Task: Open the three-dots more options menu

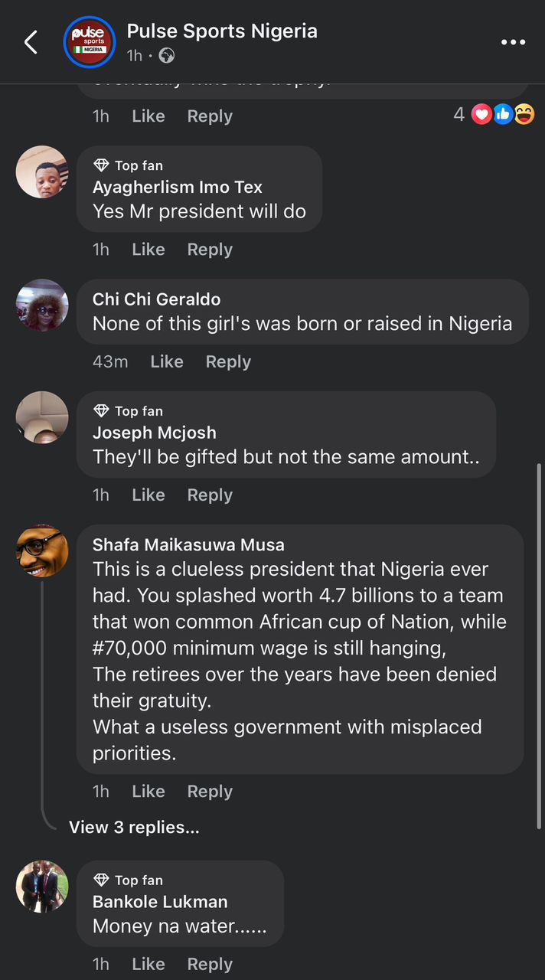Action: (x=513, y=42)
